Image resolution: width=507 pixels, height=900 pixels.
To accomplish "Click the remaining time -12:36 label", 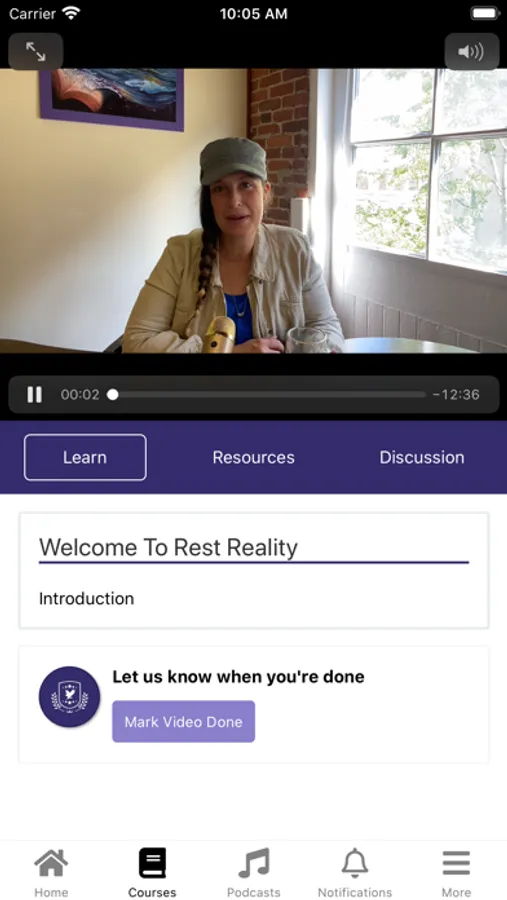I will pos(456,394).
